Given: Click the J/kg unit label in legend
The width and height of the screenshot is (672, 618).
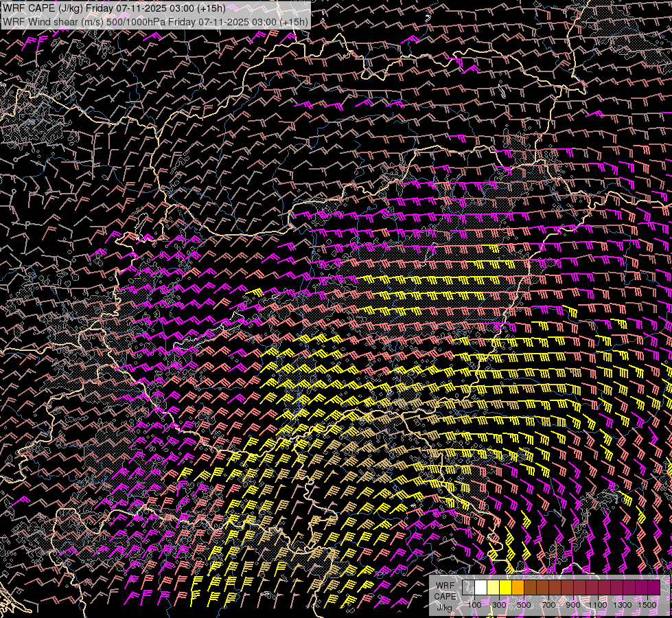Looking at the screenshot, I should tap(445, 608).
